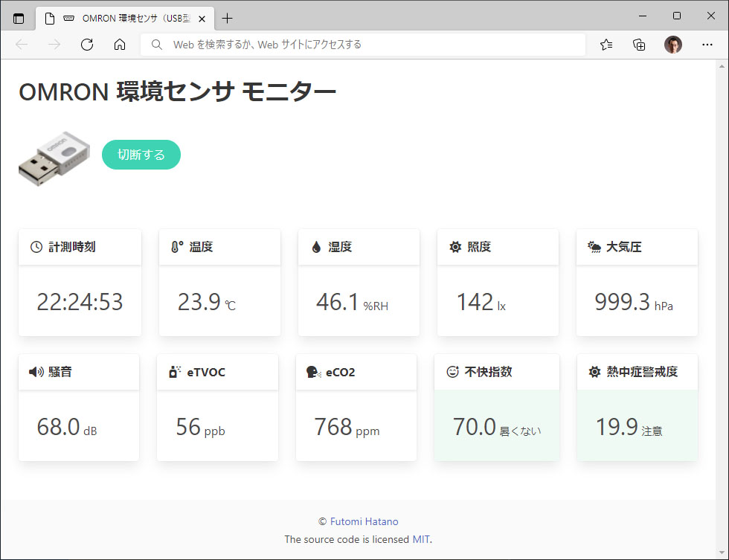Click the 切断する disconnect button

[141, 155]
